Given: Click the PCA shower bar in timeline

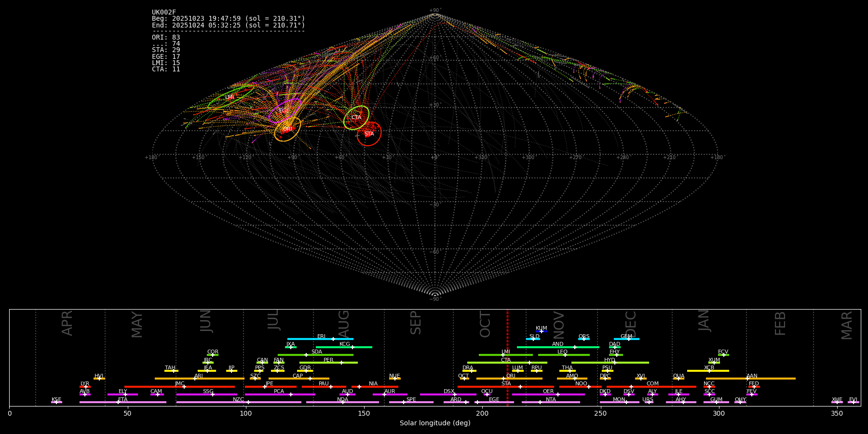Looking at the screenshot, I should (x=280, y=394).
